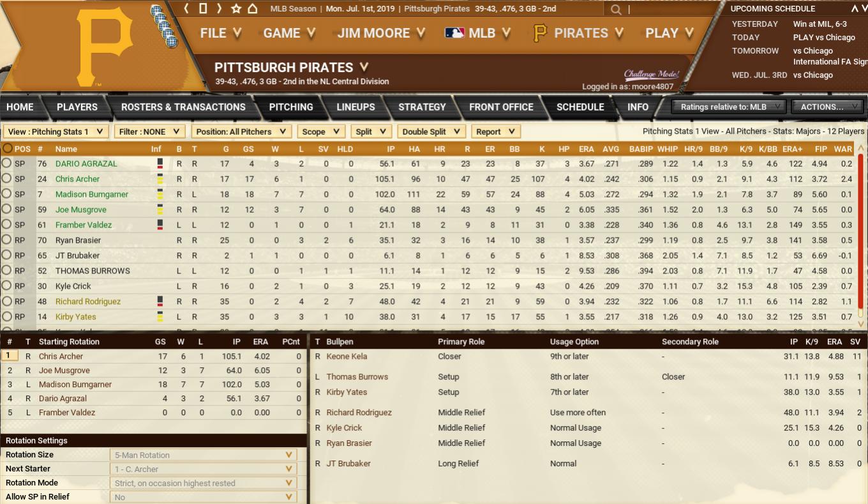Sort the table by the WAR column header
The width and height of the screenshot is (868, 504).
(842, 149)
